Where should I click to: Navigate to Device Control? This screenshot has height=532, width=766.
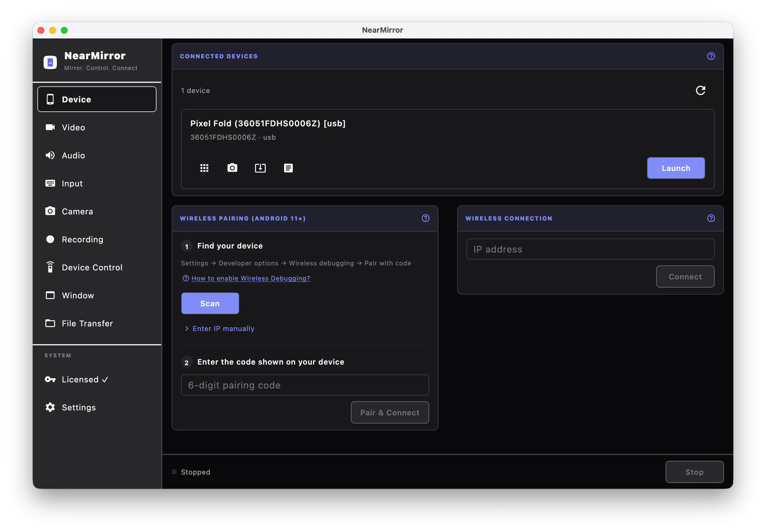pyautogui.click(x=97, y=267)
